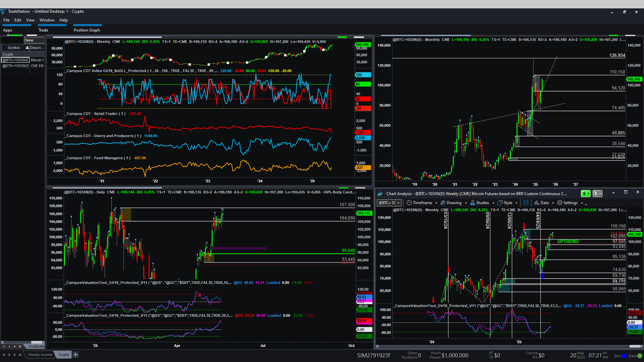
Task: Click the Campus COT - Fund Managers label
Action: 98,158
